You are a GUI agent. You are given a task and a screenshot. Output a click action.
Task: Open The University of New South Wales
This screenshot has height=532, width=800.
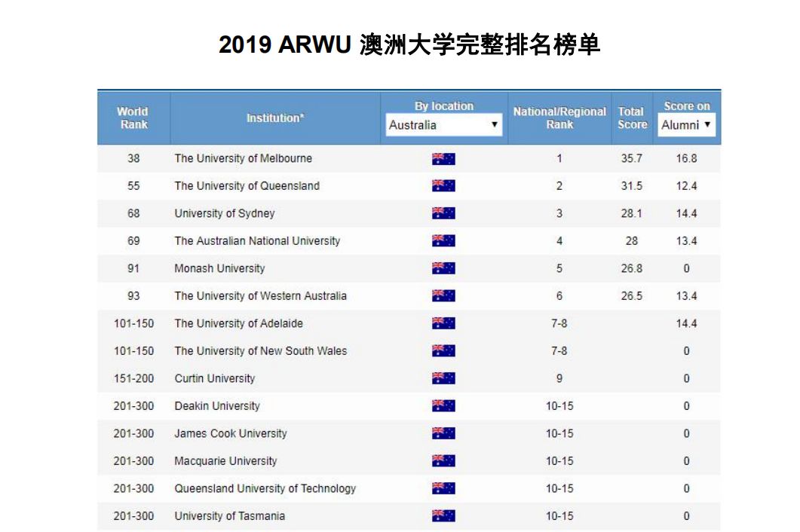click(x=260, y=351)
